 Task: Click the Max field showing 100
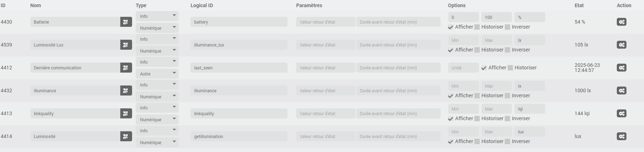point(496,17)
